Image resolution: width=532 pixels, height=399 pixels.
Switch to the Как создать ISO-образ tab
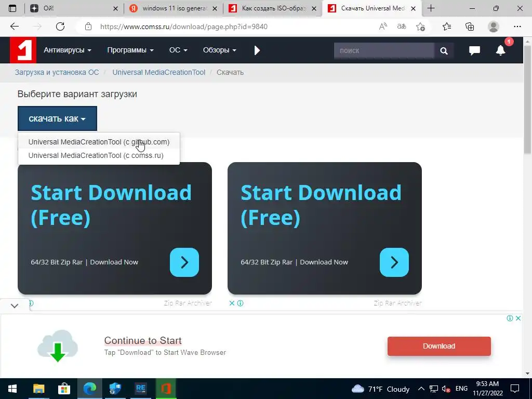[273, 8]
